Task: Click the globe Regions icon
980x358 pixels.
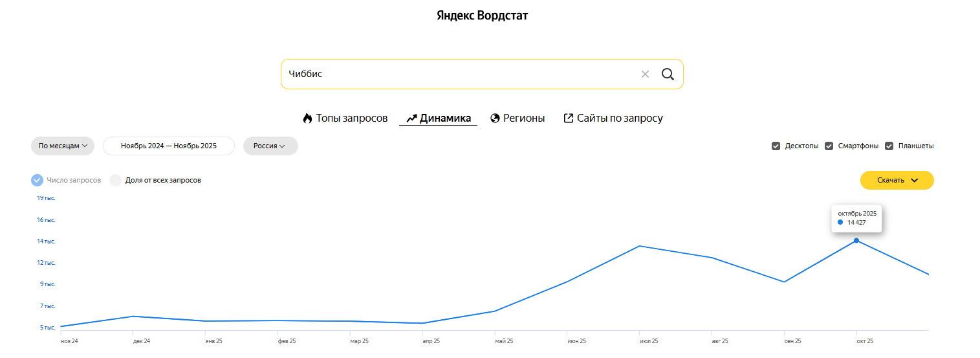Action: (x=495, y=118)
